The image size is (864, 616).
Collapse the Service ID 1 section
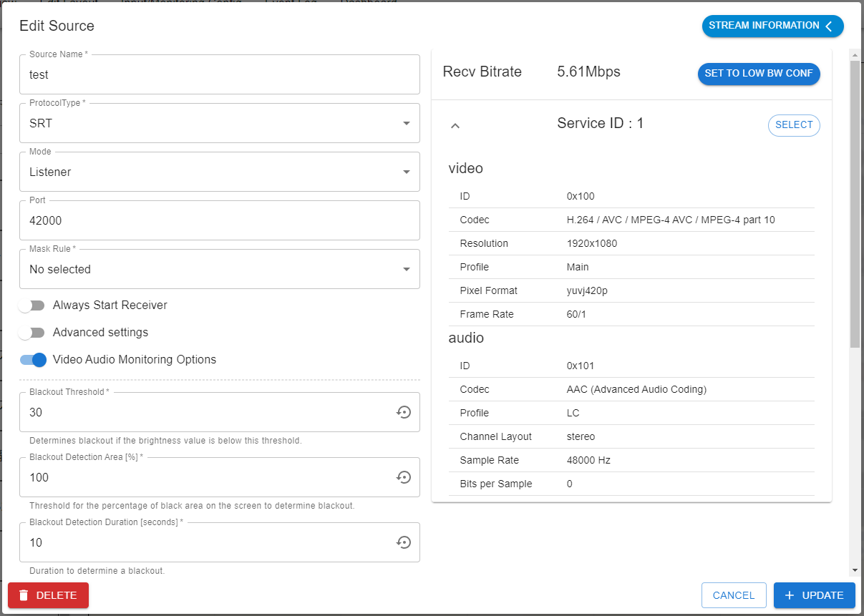coord(455,125)
